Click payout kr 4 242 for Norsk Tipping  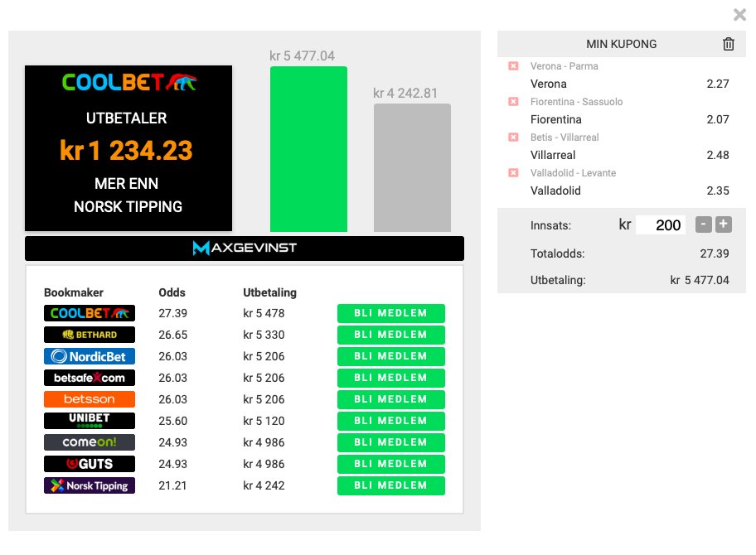point(264,485)
